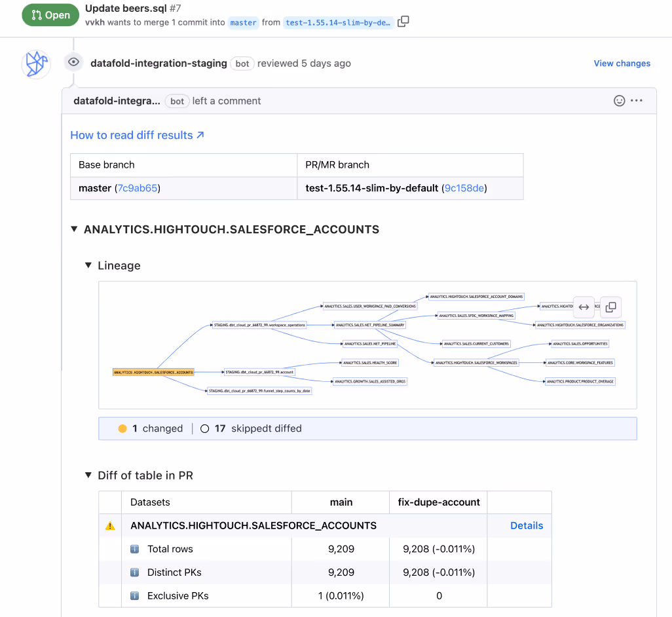Click the "Total rows" label
672x617 pixels.
170,550
